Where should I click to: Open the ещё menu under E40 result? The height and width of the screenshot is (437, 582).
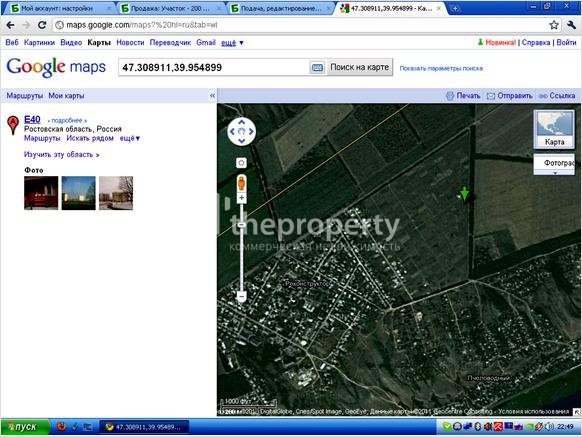click(130, 138)
